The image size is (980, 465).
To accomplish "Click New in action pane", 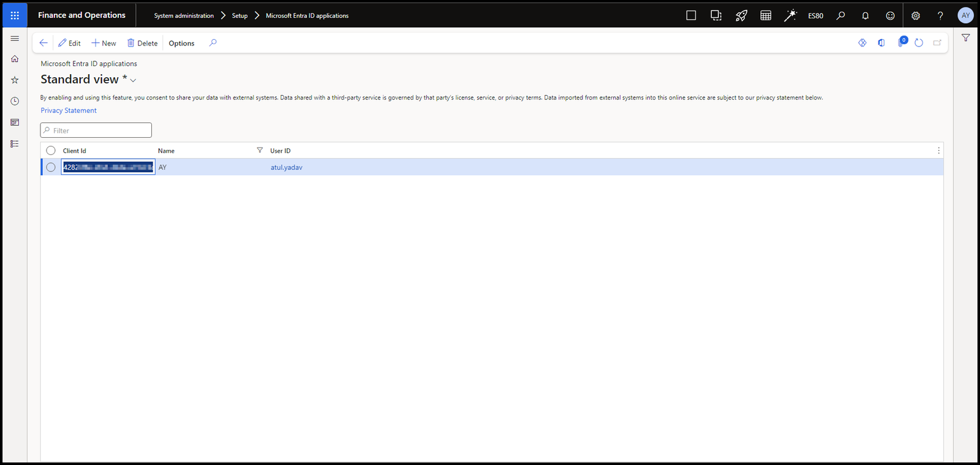I will (x=104, y=43).
